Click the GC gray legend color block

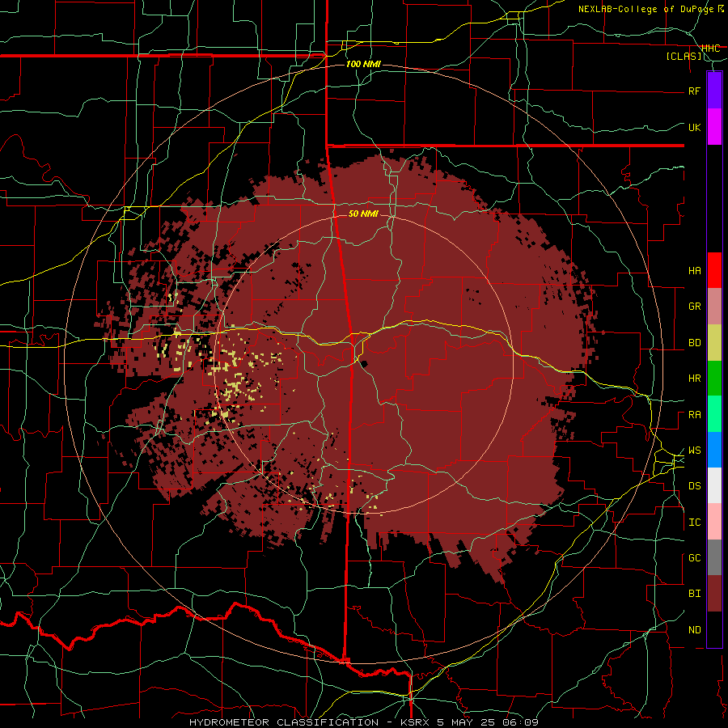coord(714,557)
